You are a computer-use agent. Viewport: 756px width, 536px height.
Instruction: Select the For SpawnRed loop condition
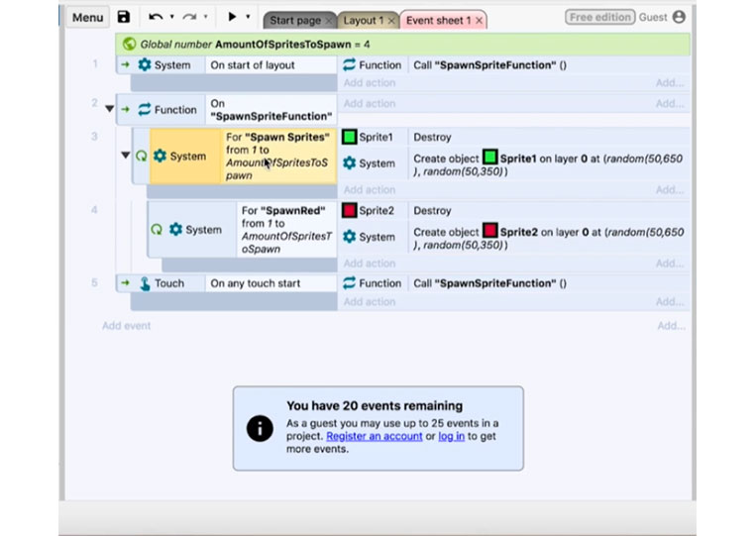click(286, 230)
